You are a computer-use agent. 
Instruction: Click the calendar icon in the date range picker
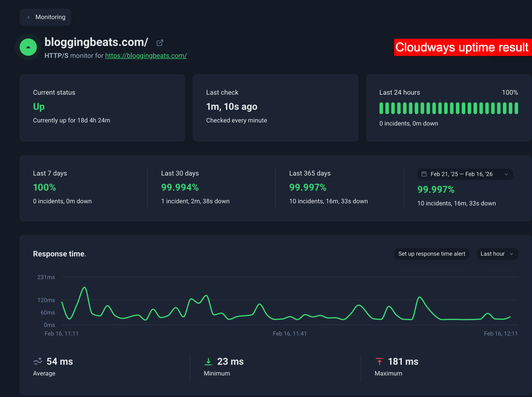424,174
